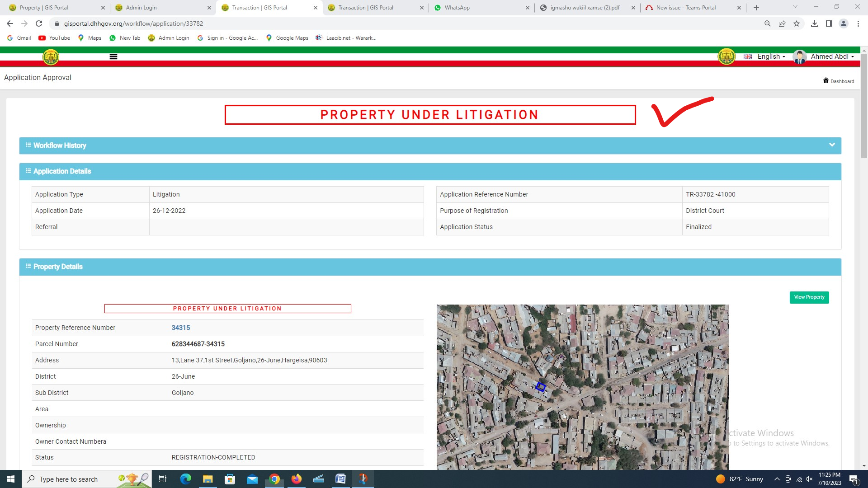Image resolution: width=868 pixels, height=488 pixels.
Task: Click the page vertical scrollbar
Action: coord(864,106)
